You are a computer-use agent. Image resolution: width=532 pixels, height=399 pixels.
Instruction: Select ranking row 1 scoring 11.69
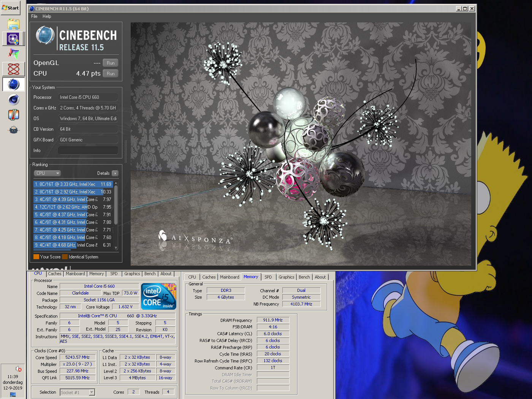point(73,184)
